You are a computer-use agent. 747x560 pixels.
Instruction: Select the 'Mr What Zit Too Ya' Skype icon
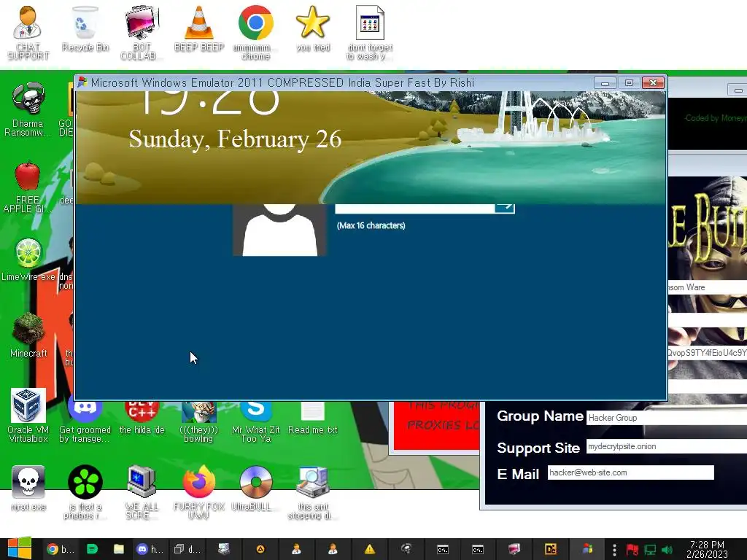pyautogui.click(x=256, y=422)
